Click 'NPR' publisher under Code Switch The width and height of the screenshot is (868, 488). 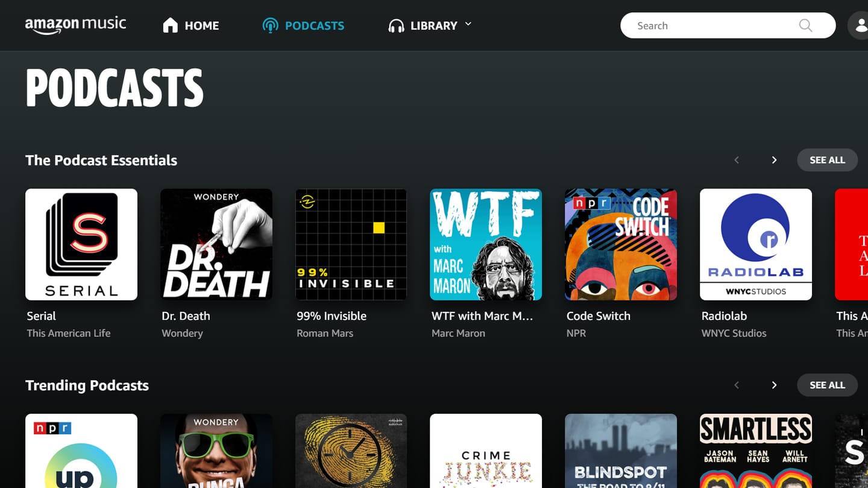[x=576, y=333]
